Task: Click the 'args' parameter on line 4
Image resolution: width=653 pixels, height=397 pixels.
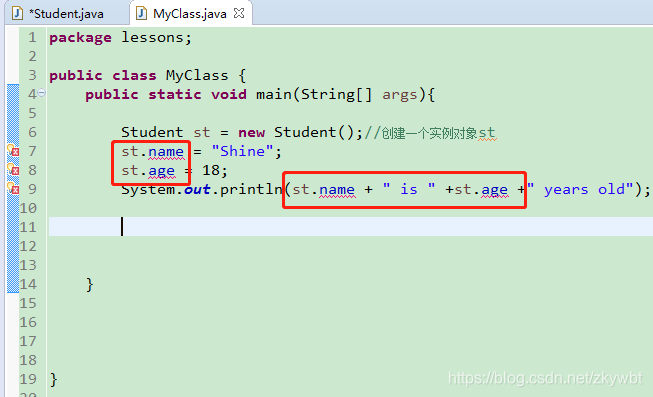Action: click(x=400, y=95)
